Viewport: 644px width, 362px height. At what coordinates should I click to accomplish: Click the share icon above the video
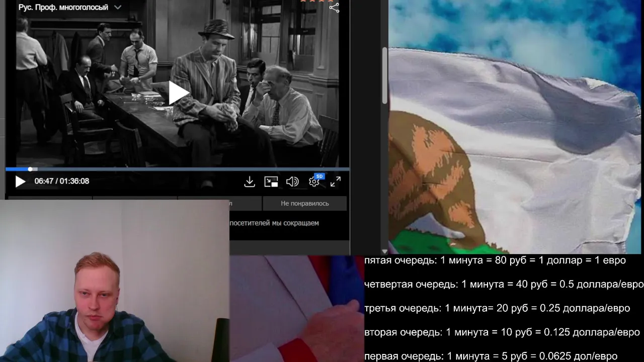[334, 8]
